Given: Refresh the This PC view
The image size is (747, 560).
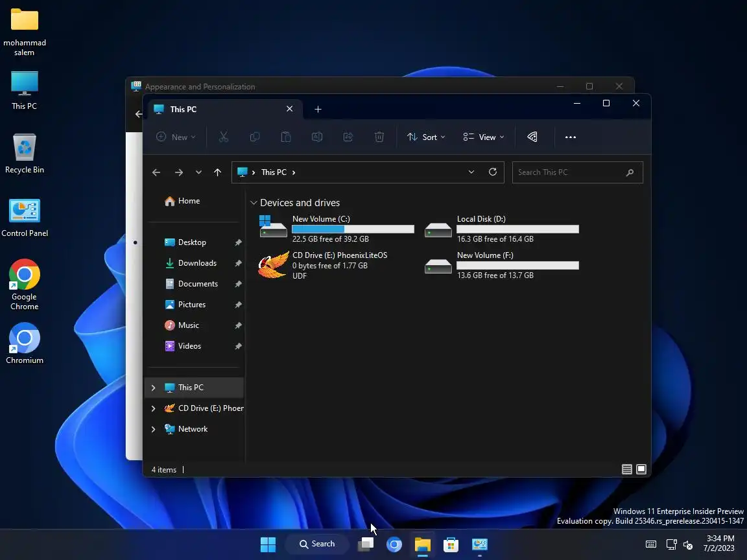Looking at the screenshot, I should pos(493,172).
